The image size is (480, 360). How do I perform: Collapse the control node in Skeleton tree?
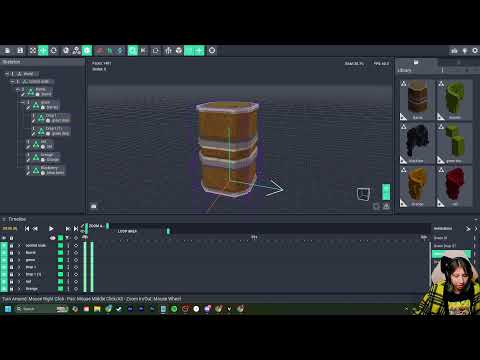[x=12, y=82]
